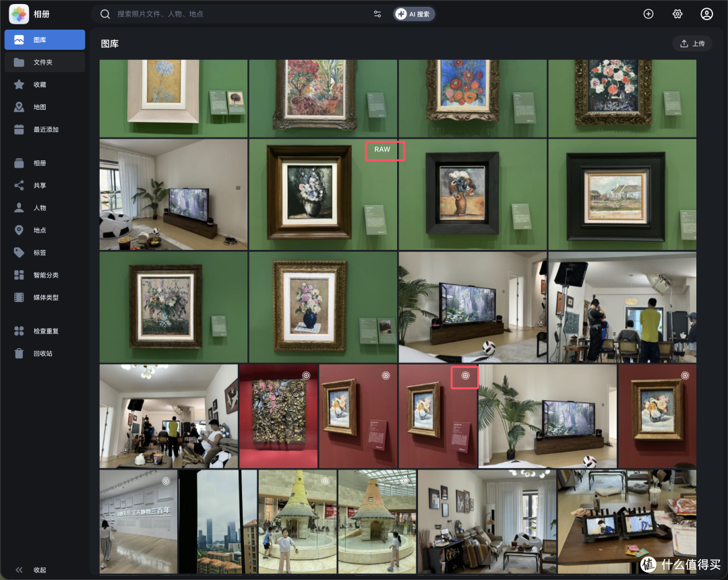Click the 相册 app logo icon
The width and height of the screenshot is (728, 580).
pos(19,14)
